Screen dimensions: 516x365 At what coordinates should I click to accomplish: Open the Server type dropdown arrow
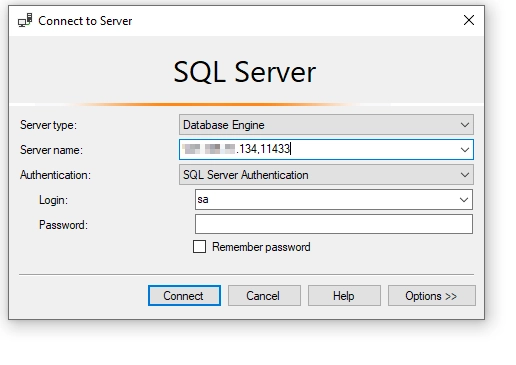(465, 125)
